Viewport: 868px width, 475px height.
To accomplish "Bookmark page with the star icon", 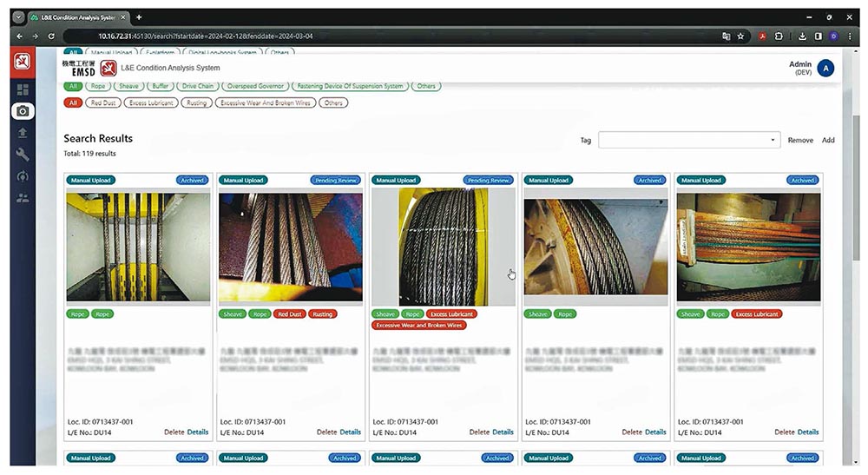I will point(740,36).
